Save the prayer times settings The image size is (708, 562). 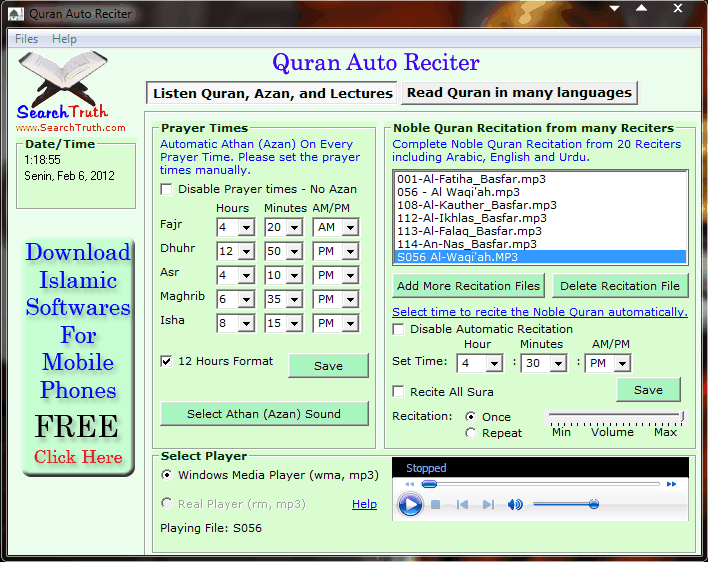click(x=328, y=366)
